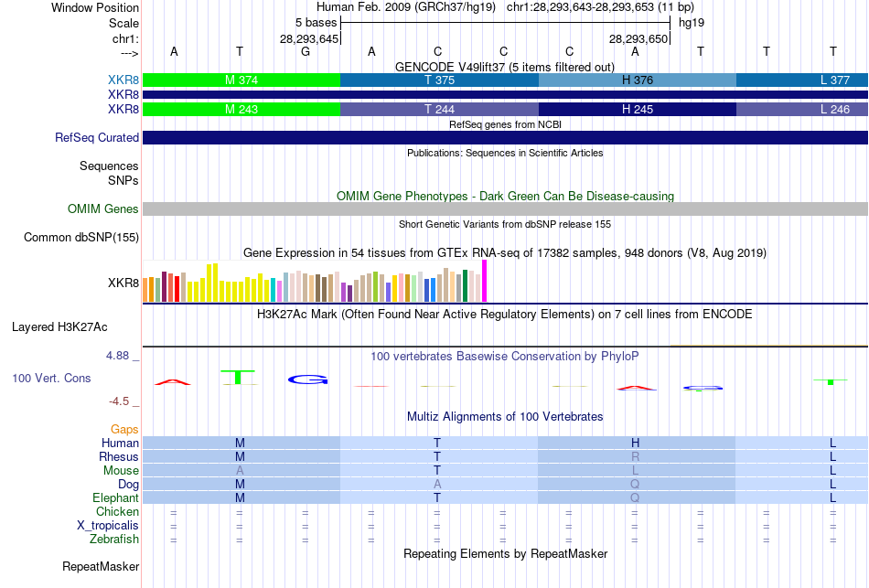Click the T 244 codon block
869x588 pixels.
pos(439,109)
